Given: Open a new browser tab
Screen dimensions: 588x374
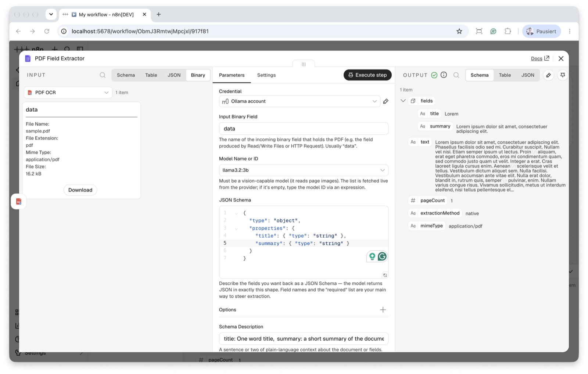Looking at the screenshot, I should tap(159, 14).
